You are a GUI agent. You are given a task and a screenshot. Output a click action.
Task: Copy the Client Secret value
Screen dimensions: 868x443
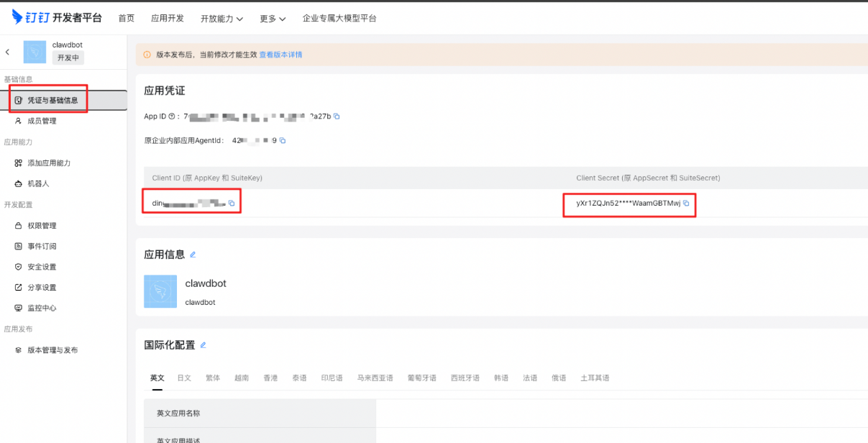[686, 204]
